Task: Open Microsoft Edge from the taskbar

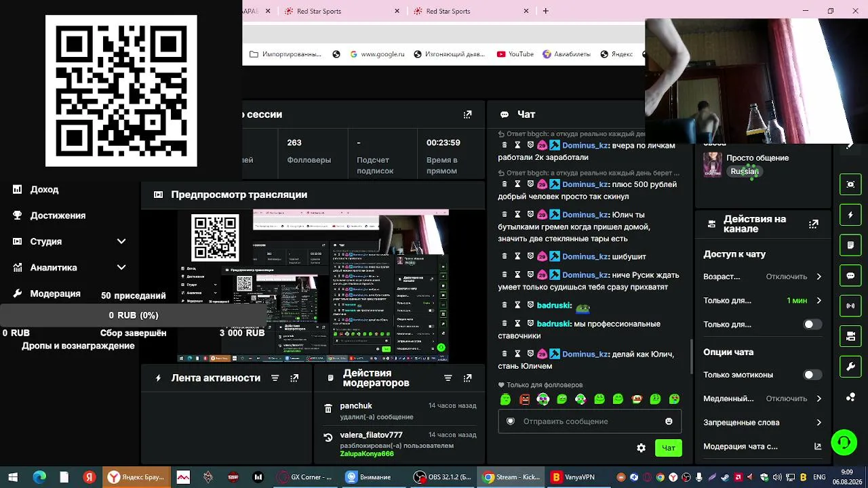Action: coord(39,477)
